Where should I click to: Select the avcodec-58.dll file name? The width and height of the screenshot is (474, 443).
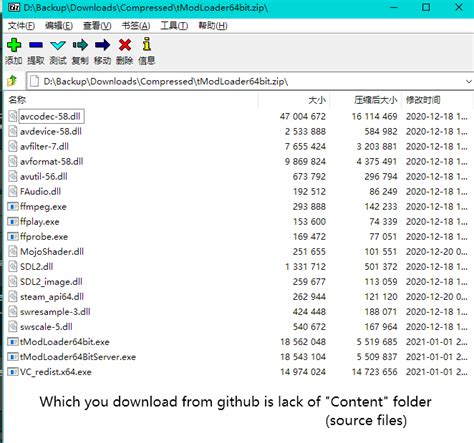click(50, 116)
